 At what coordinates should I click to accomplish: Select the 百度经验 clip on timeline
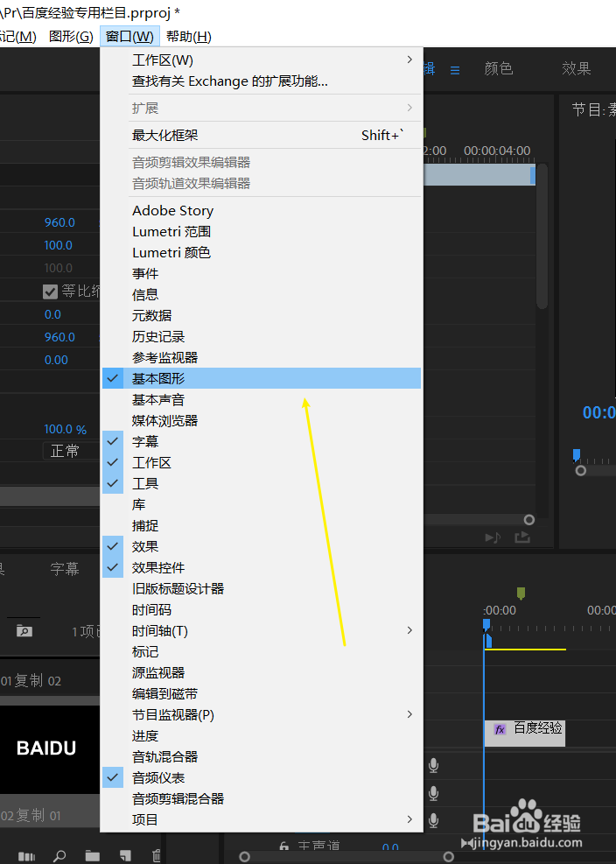click(524, 733)
